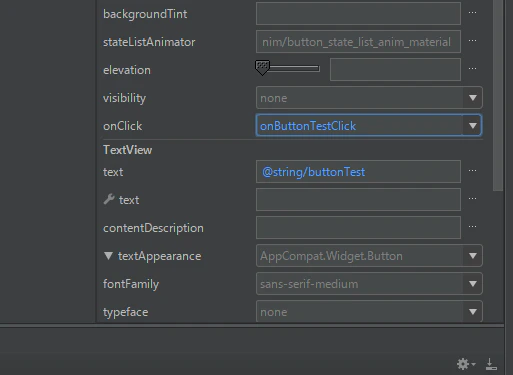Open the gear settings menu

(x=466, y=364)
